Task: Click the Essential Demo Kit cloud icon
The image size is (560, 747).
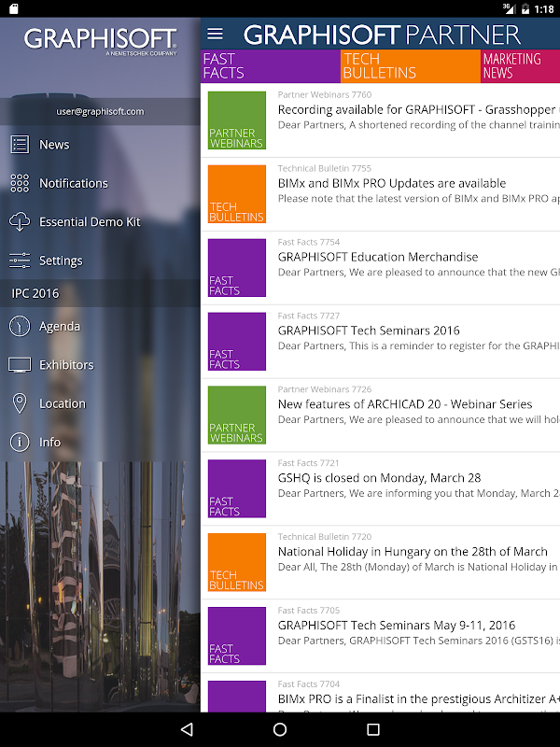Action: point(20,222)
